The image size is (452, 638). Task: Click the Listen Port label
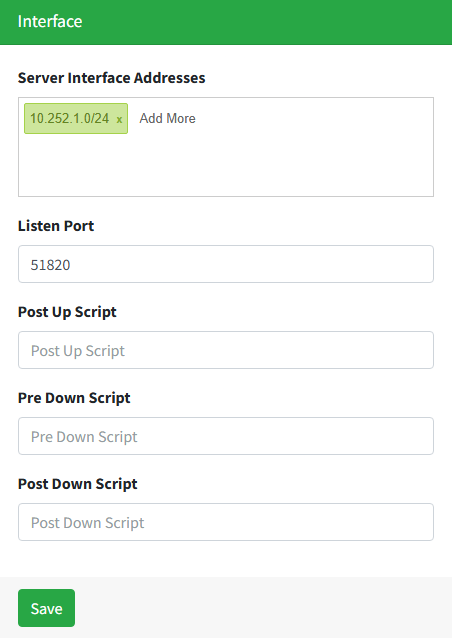[x=56, y=226]
